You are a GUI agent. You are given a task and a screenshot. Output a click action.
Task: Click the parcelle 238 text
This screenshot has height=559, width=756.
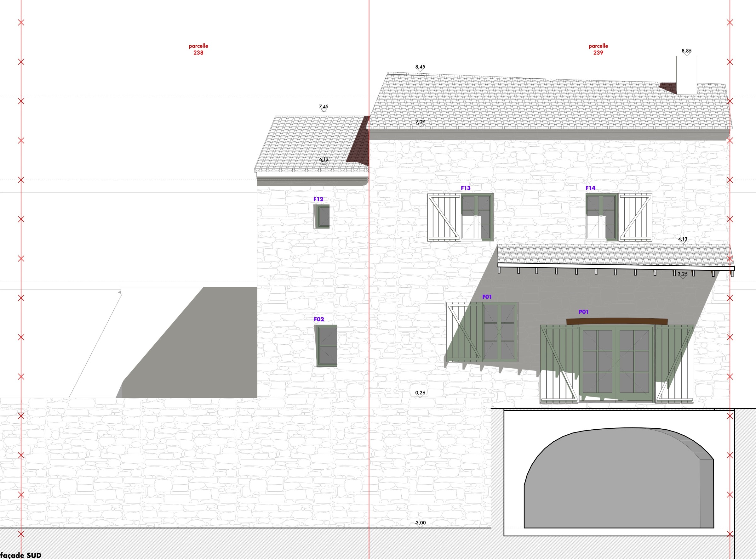click(198, 49)
